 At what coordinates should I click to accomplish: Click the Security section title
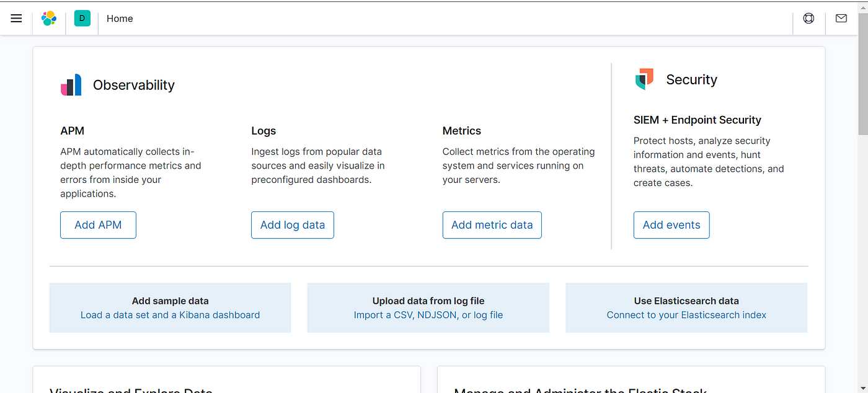pos(691,79)
